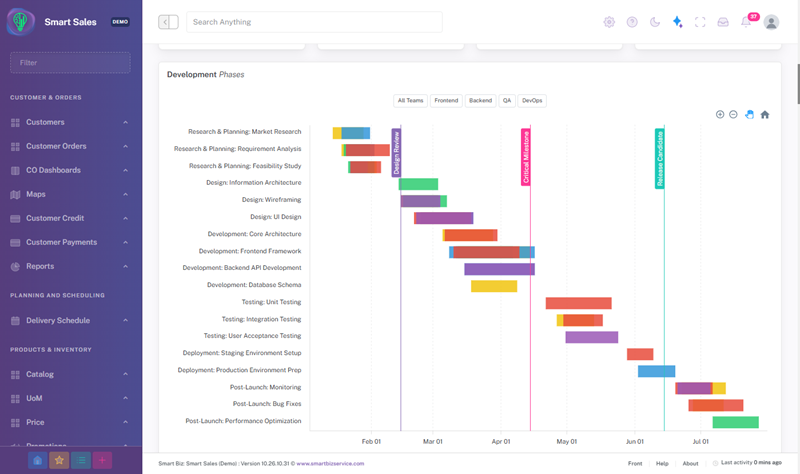Image resolution: width=800 pixels, height=474 pixels.
Task: Filter chart by Backend team
Action: coord(481,101)
